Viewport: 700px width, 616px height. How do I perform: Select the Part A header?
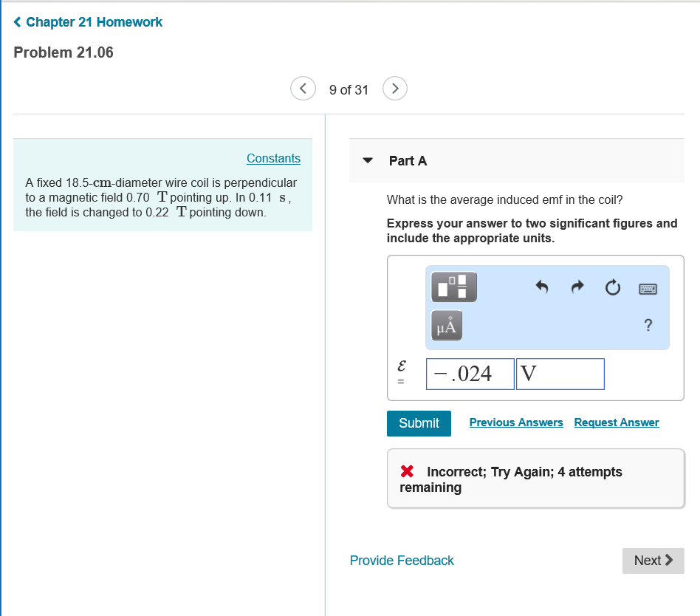408,161
